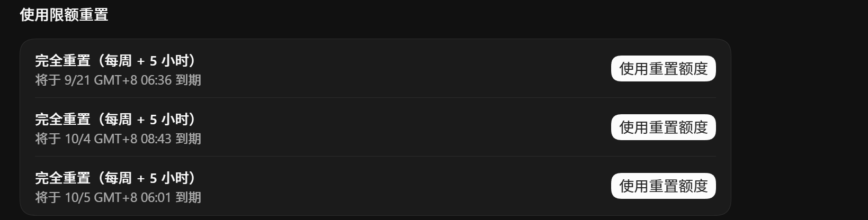Click the 06:36 expiry time
Viewport: 868px width, 220px height.
point(156,80)
